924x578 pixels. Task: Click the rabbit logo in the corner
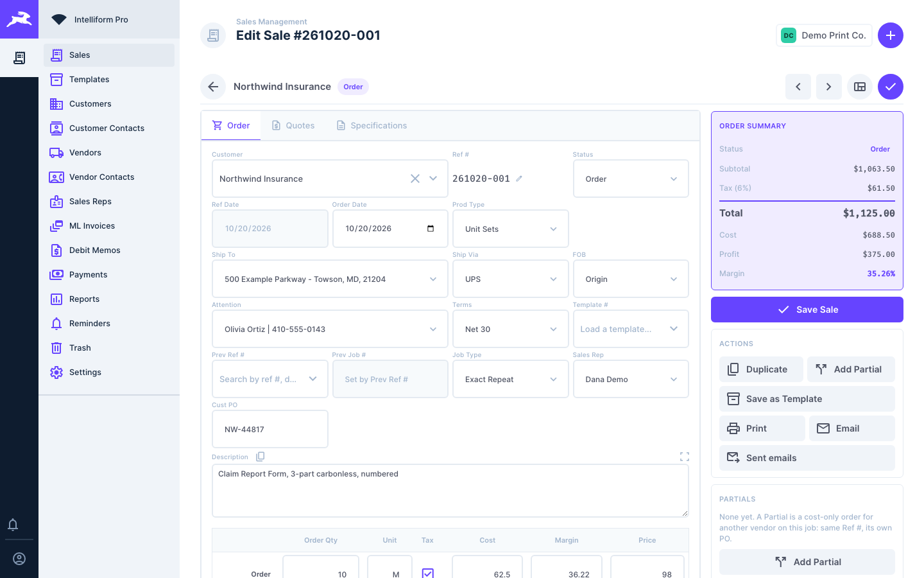[x=19, y=19]
